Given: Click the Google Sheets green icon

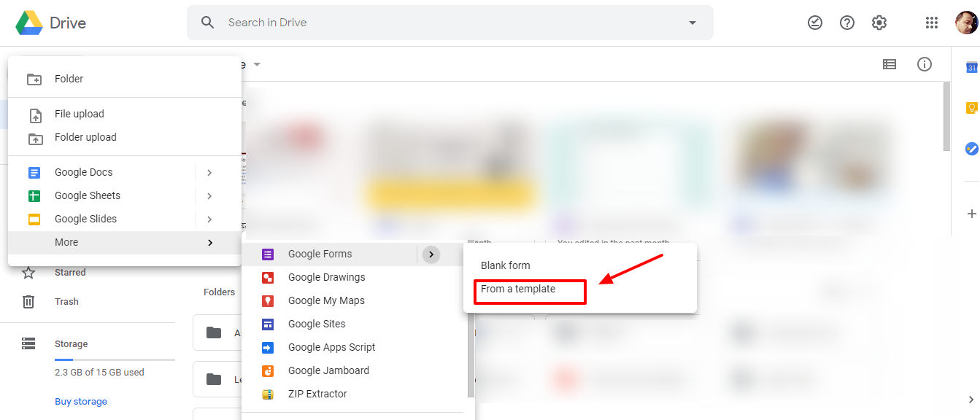Looking at the screenshot, I should pyautogui.click(x=34, y=196).
